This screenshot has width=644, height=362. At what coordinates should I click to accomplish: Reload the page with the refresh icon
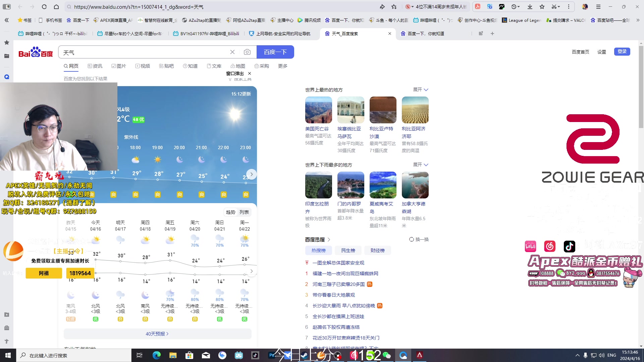click(44, 7)
